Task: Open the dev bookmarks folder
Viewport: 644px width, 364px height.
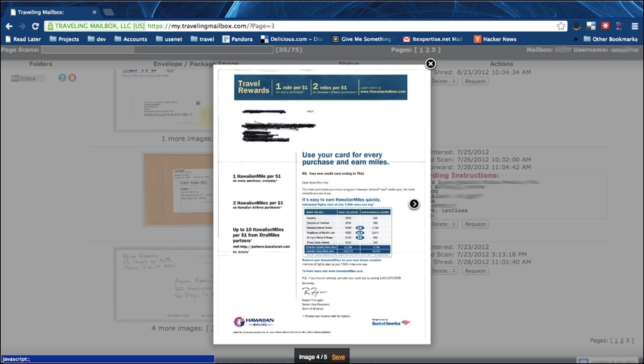Action: click(x=97, y=39)
